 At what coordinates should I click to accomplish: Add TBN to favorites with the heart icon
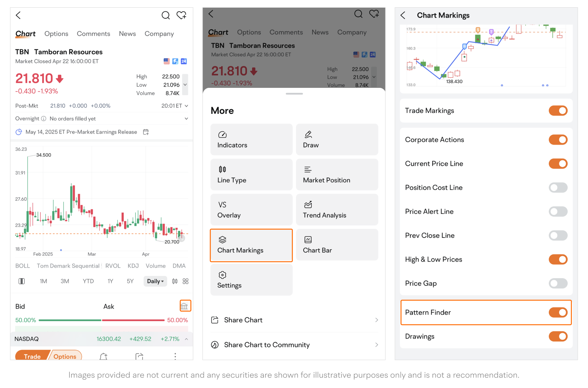click(181, 15)
